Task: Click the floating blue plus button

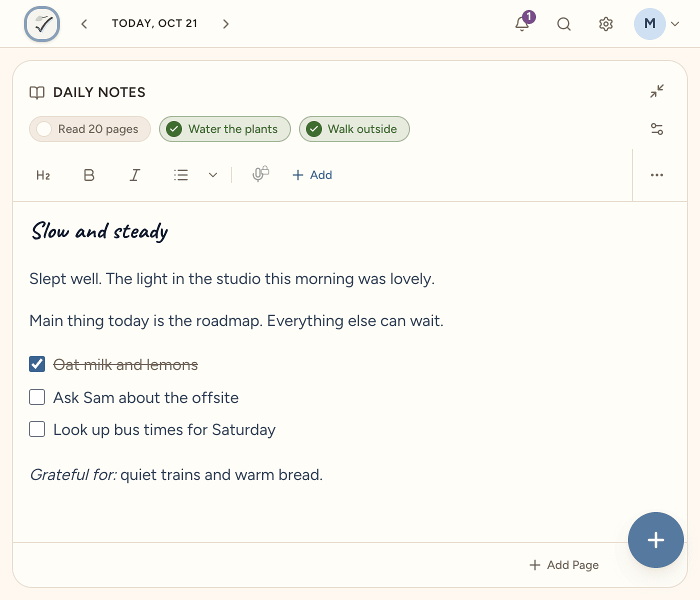Action: [656, 540]
